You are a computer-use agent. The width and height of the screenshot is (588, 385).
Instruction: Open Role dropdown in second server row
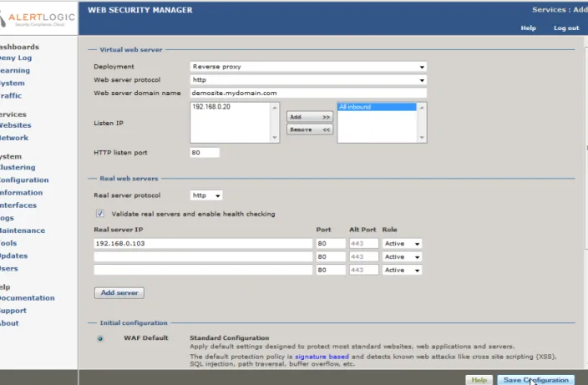(x=402, y=256)
